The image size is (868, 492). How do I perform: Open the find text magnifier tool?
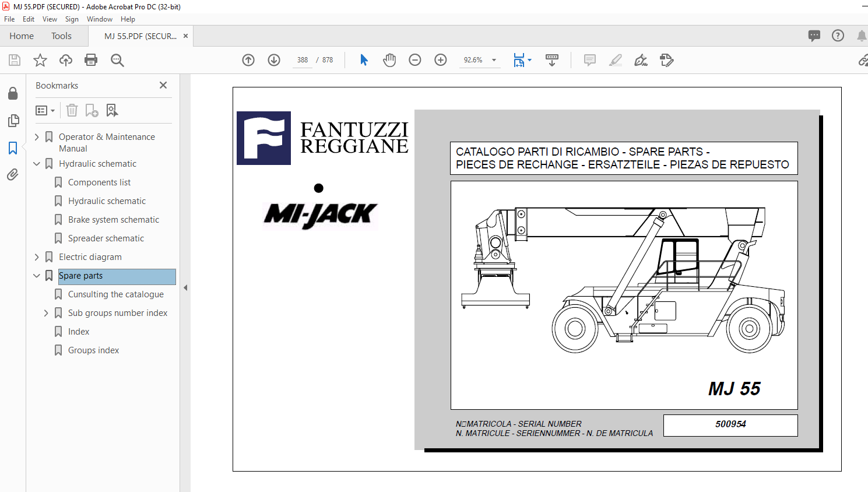pyautogui.click(x=117, y=60)
